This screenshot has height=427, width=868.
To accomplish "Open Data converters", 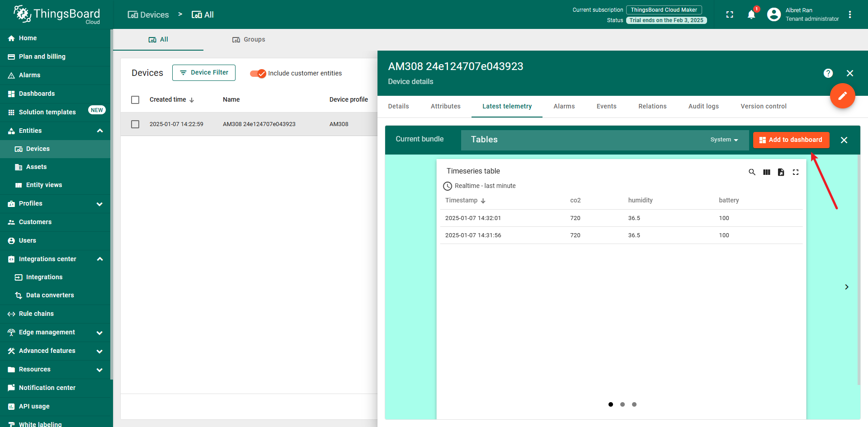I will 55,296.
